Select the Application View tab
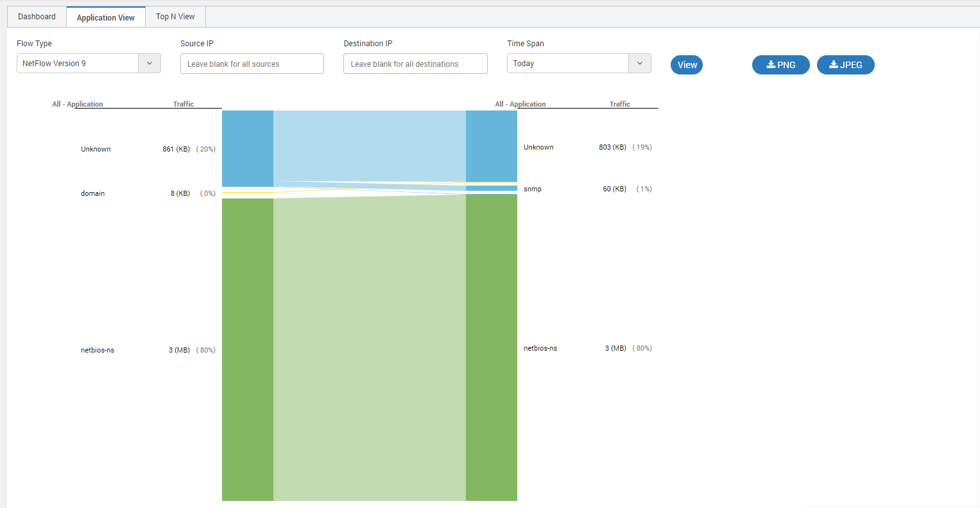 [106, 17]
